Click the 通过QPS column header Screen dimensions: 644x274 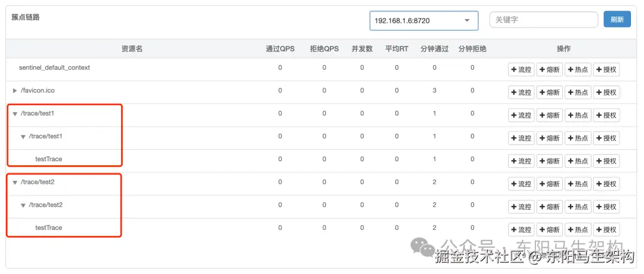coord(280,49)
